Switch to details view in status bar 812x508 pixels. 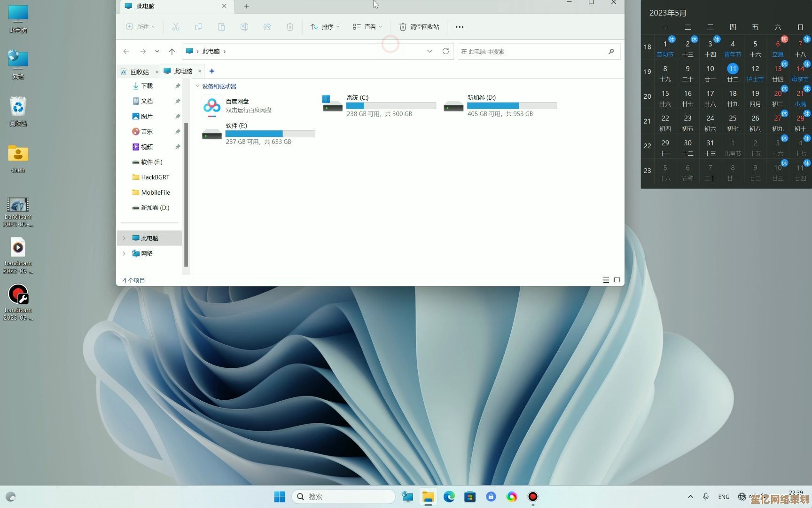(606, 280)
